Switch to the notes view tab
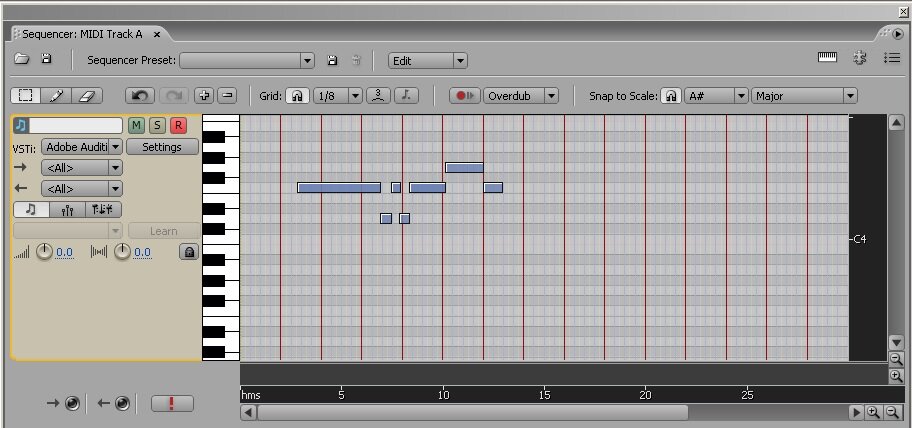Viewport: 912px width, 428px height. pyautogui.click(x=31, y=209)
